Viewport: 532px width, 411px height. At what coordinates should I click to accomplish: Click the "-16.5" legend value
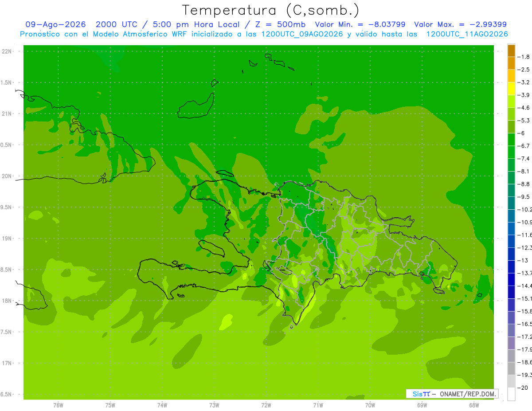pyautogui.click(x=525, y=324)
